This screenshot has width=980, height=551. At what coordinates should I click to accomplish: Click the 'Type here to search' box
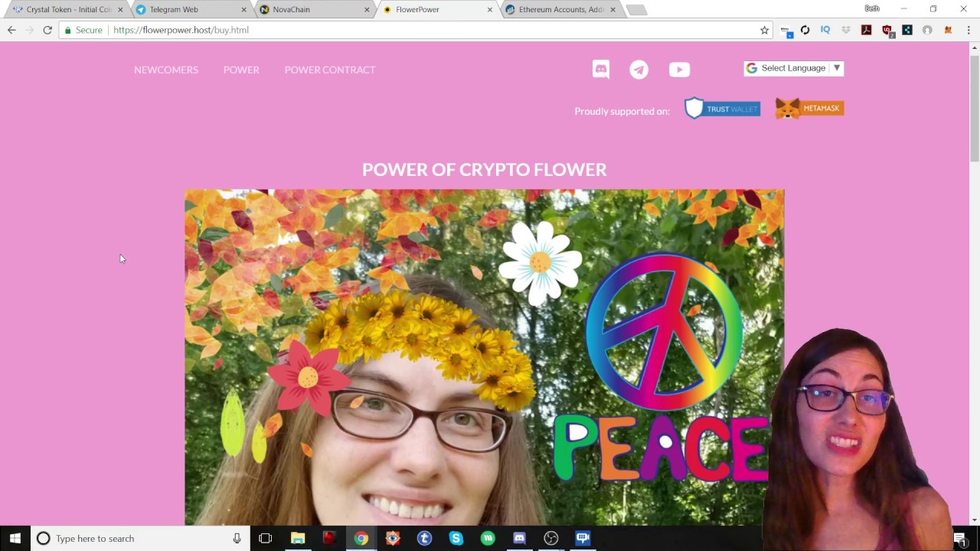[x=140, y=539]
